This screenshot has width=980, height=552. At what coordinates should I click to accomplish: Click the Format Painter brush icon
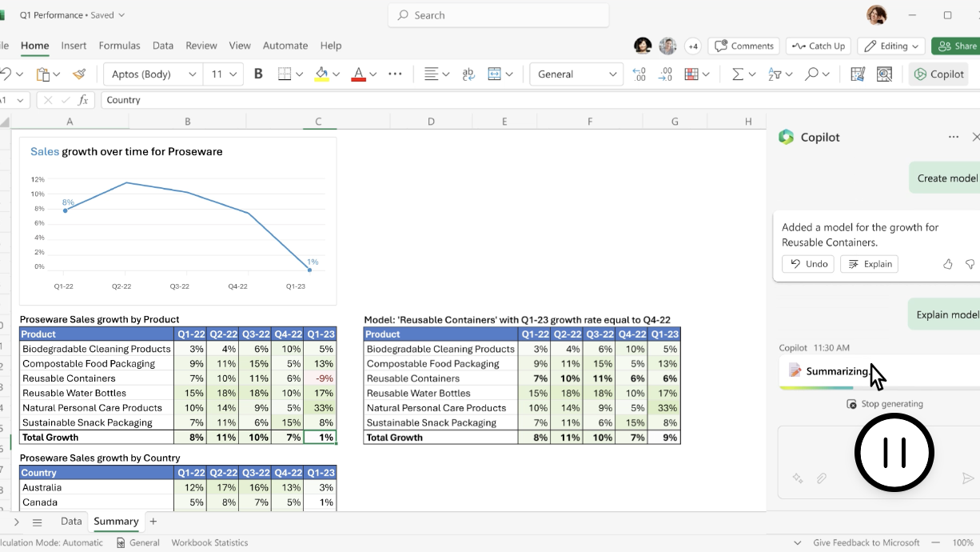pyautogui.click(x=78, y=74)
